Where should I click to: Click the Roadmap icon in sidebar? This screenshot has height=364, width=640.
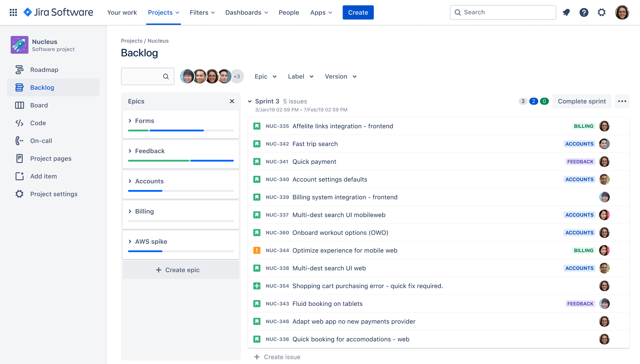tap(18, 69)
